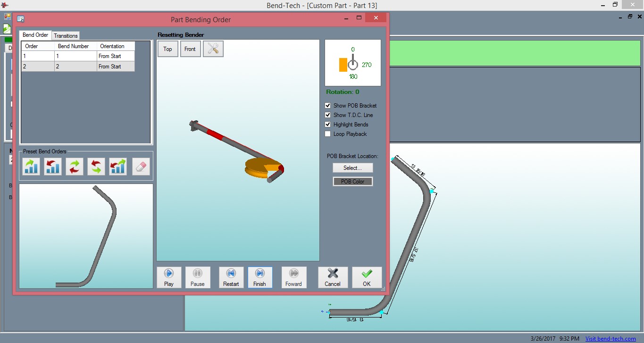This screenshot has width=644, height=343.
Task: Play the bending simulation
Action: pos(169,277)
